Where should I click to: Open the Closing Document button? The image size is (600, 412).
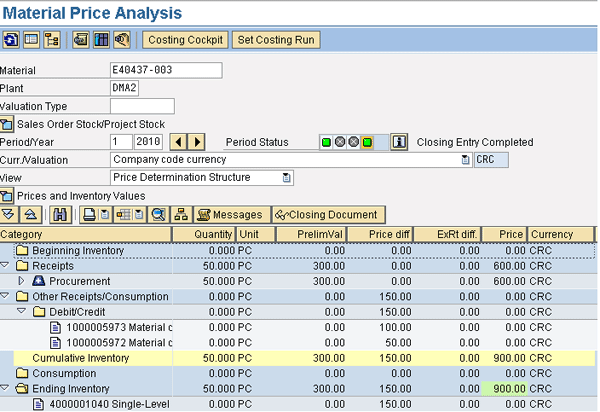click(x=327, y=215)
